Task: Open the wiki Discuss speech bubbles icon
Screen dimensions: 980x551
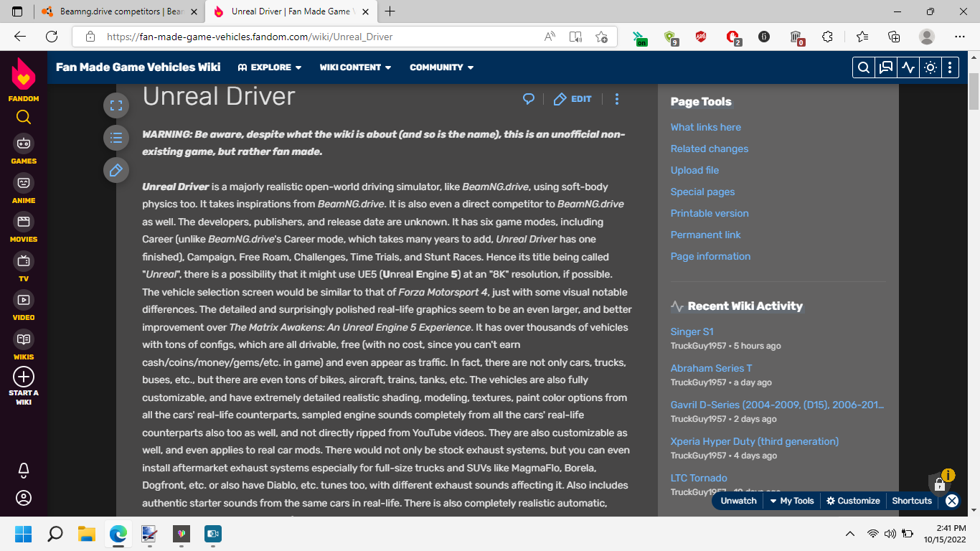Action: click(886, 67)
